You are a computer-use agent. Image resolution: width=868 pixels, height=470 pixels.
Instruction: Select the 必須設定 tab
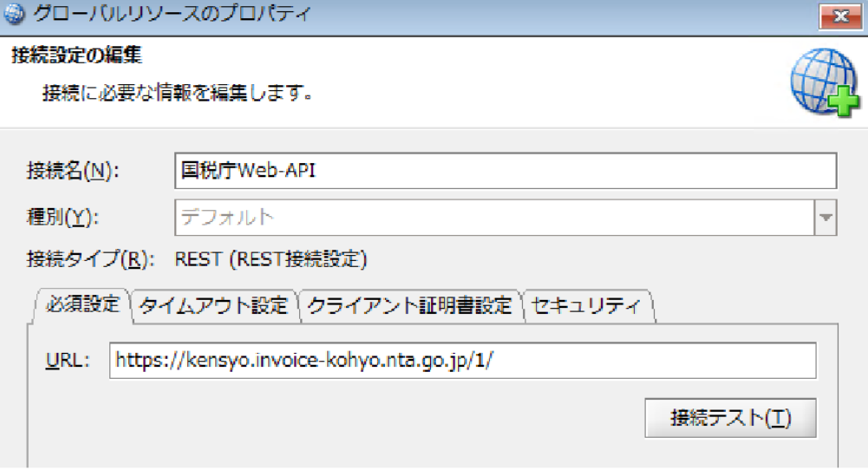click(x=82, y=304)
